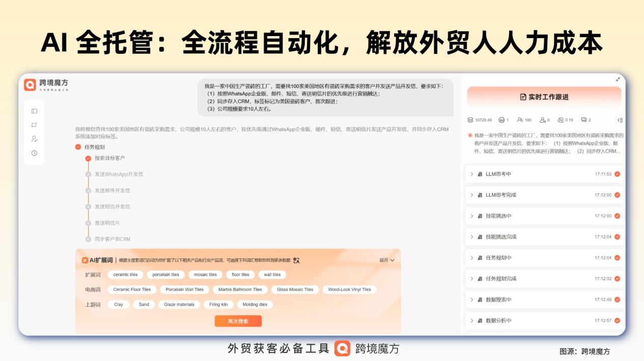Click the building icon beside 任务规划完成
The image size is (644, 361).
[x=480, y=279]
